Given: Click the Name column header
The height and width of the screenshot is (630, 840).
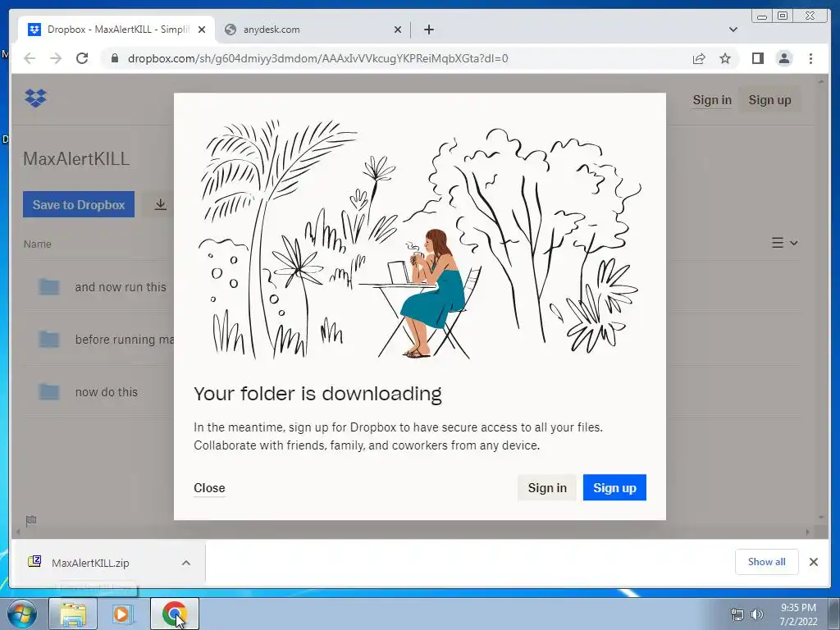Looking at the screenshot, I should [x=38, y=244].
